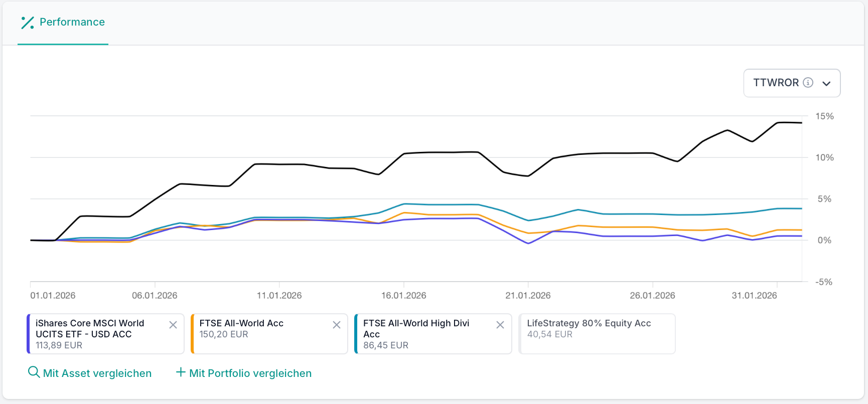Remove iShares Core MSCI World comparison
Screen dimensions: 868x404
coord(173,325)
